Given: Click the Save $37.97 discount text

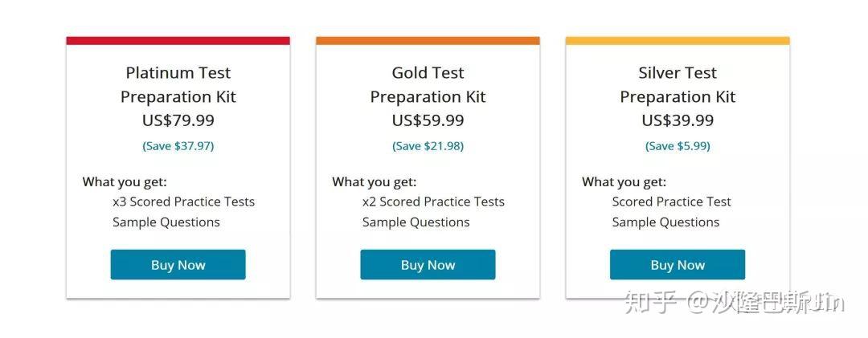Looking at the screenshot, I should tap(178, 146).
